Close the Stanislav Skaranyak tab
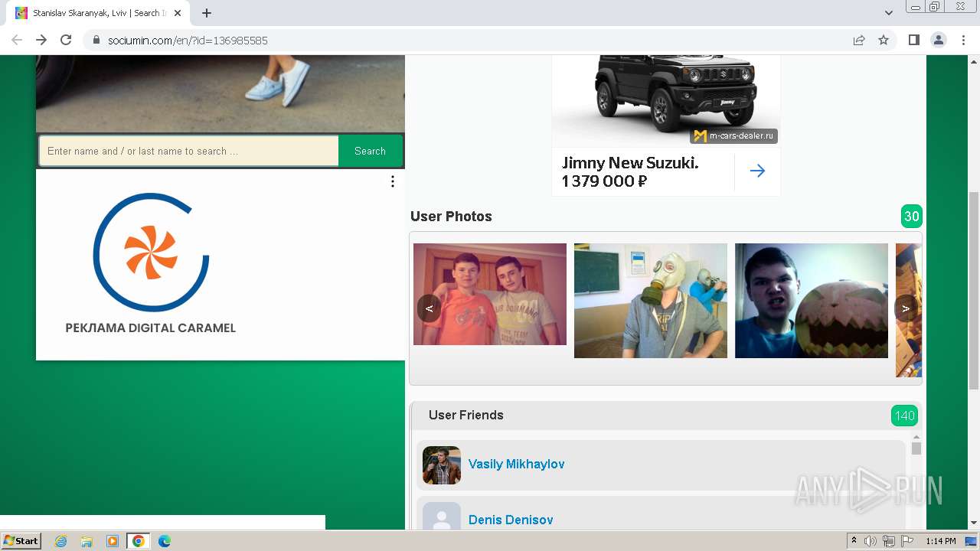 178,13
